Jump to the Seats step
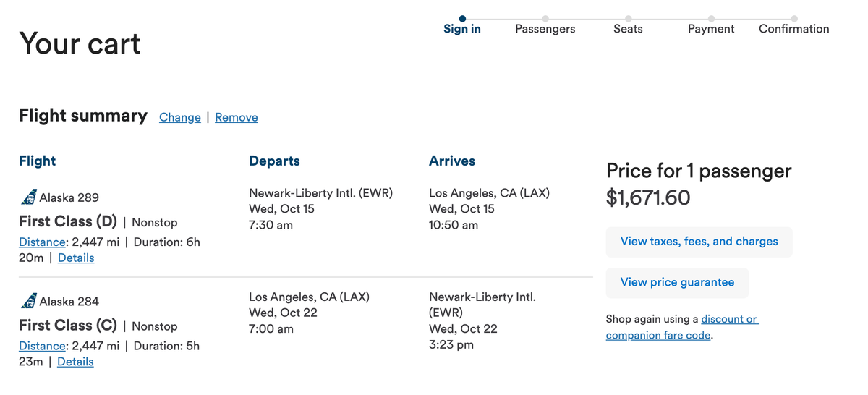Image resolution: width=868 pixels, height=395 pixels. (x=628, y=29)
